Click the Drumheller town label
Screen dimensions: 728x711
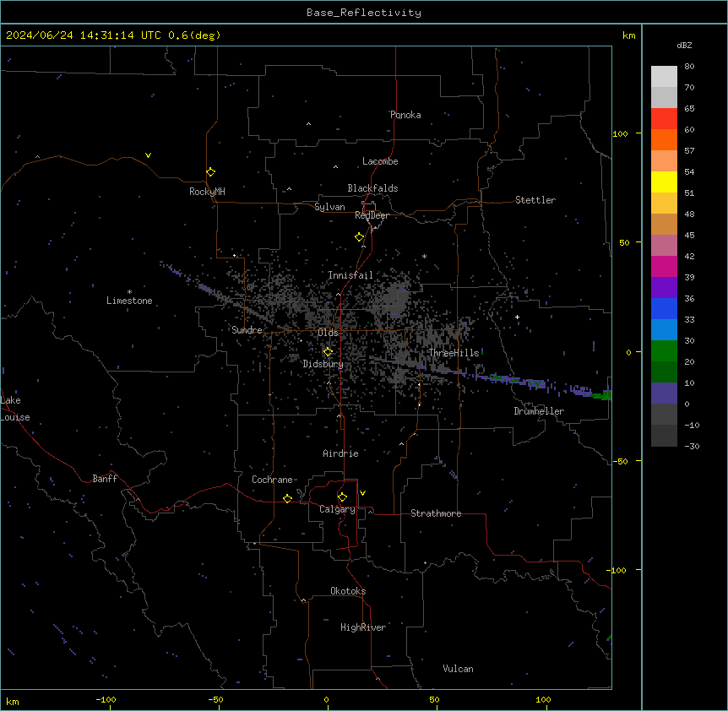(x=539, y=411)
